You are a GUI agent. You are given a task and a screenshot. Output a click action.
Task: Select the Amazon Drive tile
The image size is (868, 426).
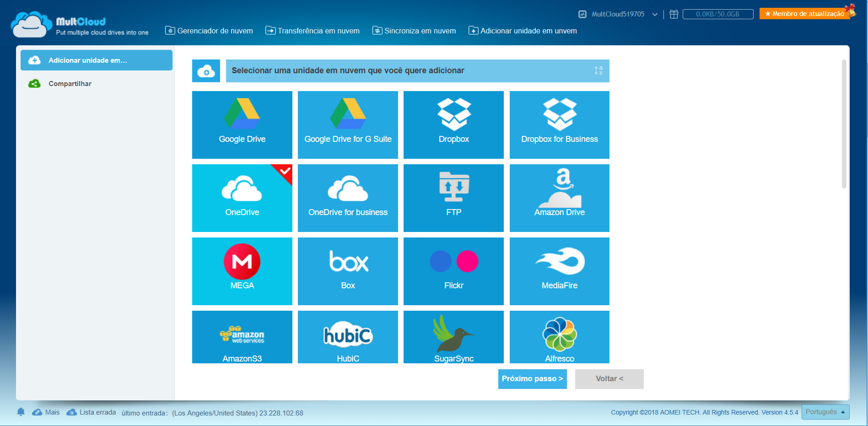pos(560,198)
